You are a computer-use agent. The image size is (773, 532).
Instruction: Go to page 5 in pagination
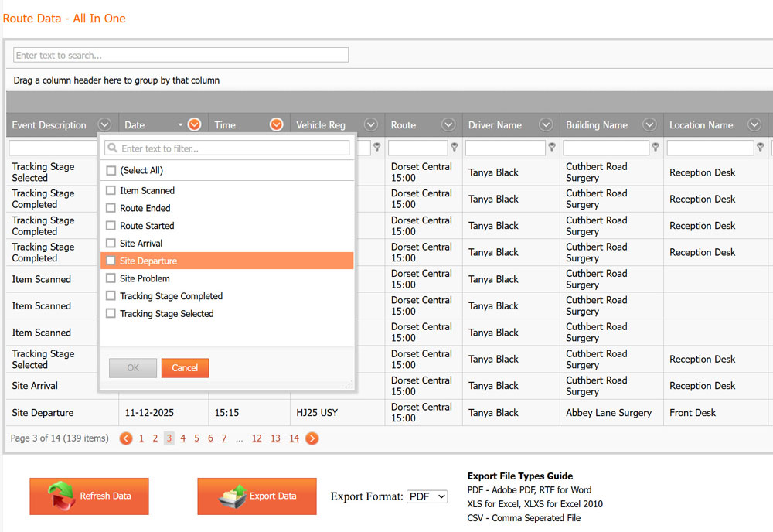196,438
